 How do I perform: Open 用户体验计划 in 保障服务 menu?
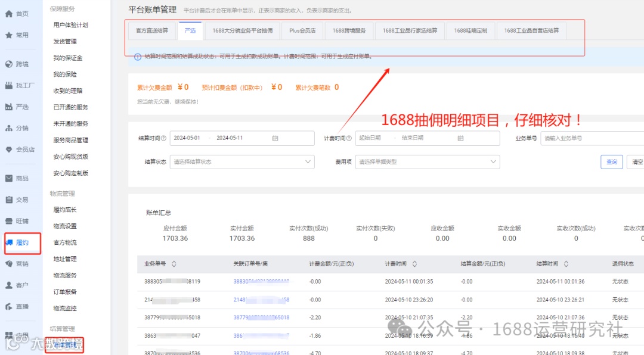click(70, 25)
